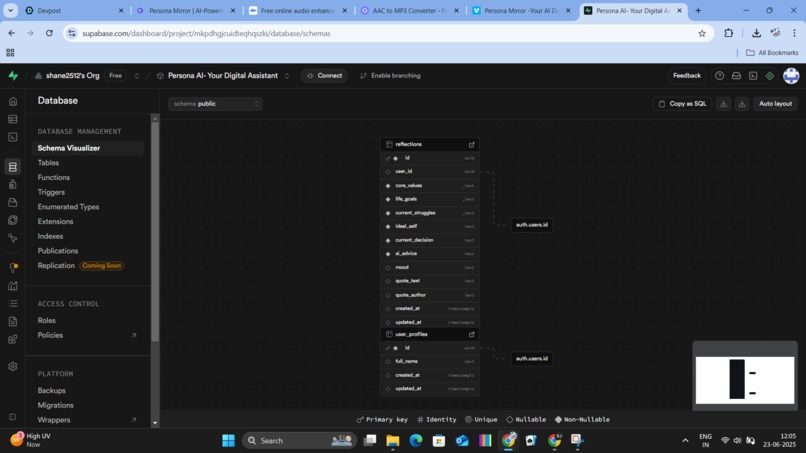
Task: Open the help question-mark icon
Action: [x=720, y=76]
